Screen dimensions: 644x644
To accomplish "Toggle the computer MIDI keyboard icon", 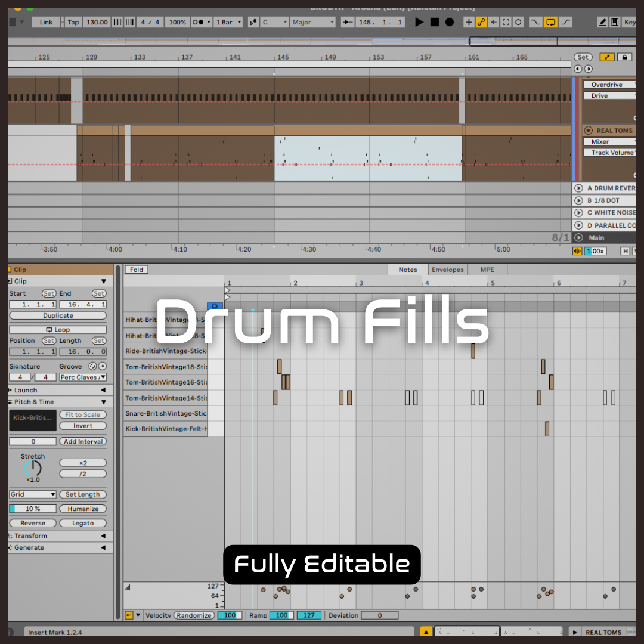I will [614, 22].
